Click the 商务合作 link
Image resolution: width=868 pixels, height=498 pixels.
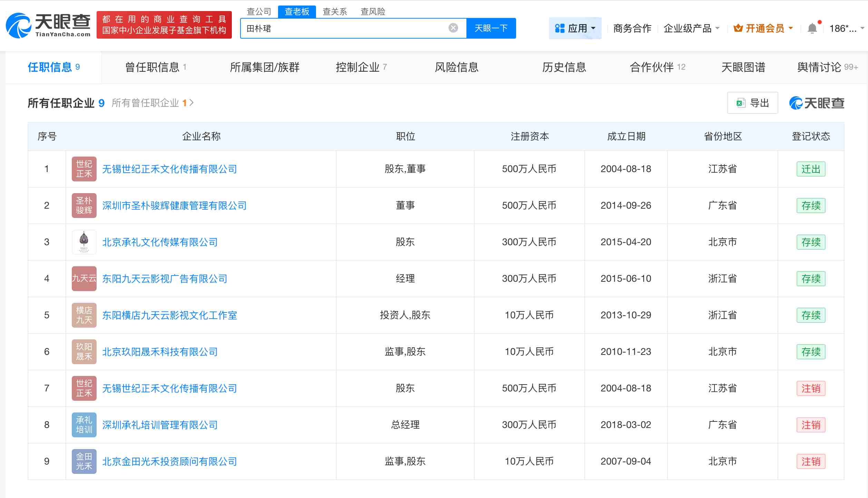[x=631, y=28]
